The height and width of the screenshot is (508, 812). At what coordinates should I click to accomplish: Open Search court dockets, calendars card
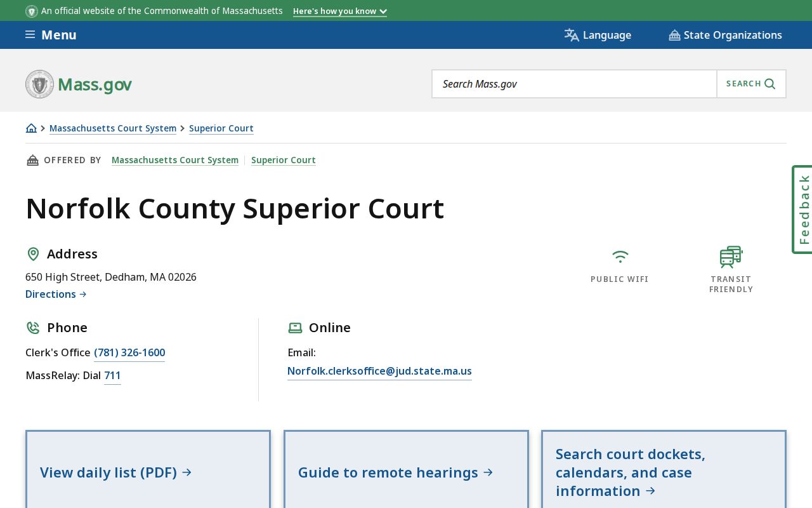664,470
